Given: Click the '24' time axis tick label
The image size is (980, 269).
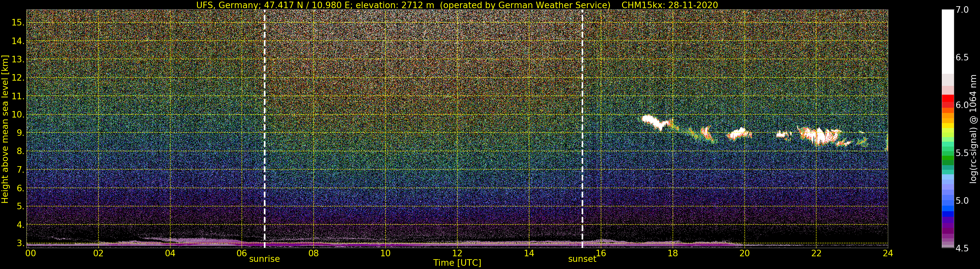Looking at the screenshot, I should 888,253.
